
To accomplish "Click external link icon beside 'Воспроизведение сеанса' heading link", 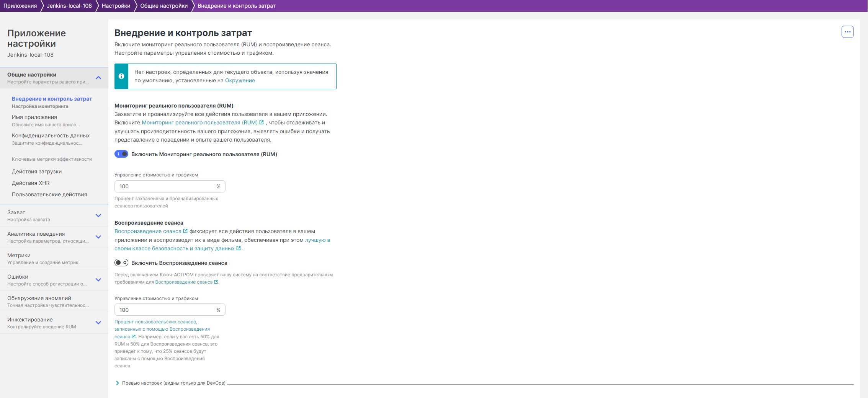I will 185,231.
